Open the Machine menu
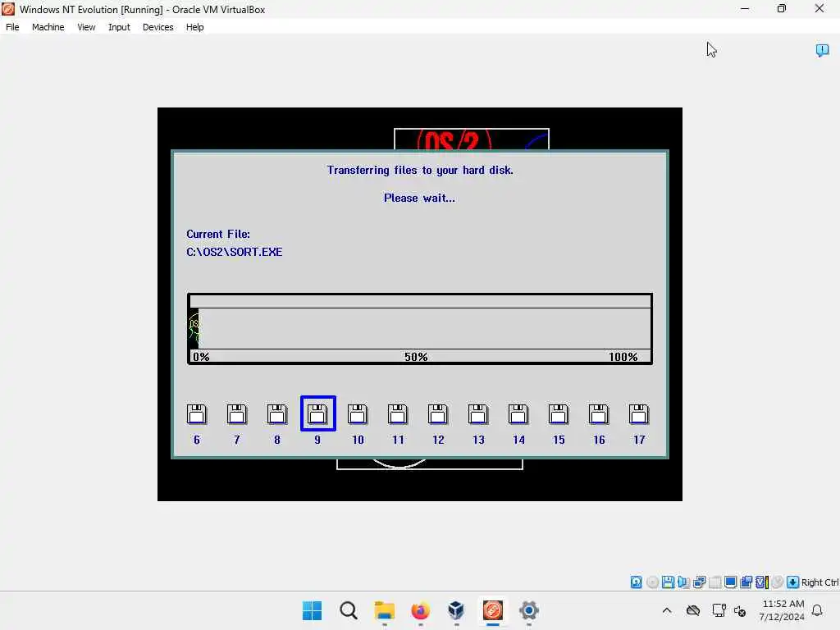The image size is (840, 630). pyautogui.click(x=48, y=27)
